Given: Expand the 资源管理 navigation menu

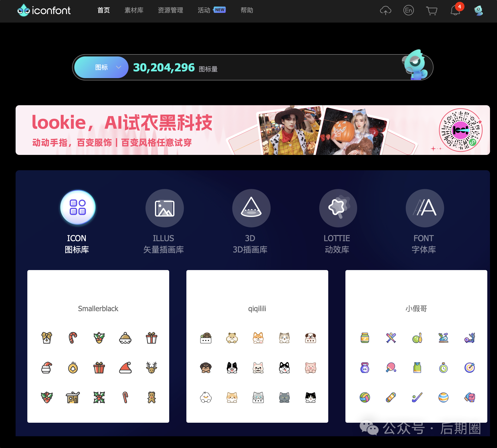Looking at the screenshot, I should point(170,10).
